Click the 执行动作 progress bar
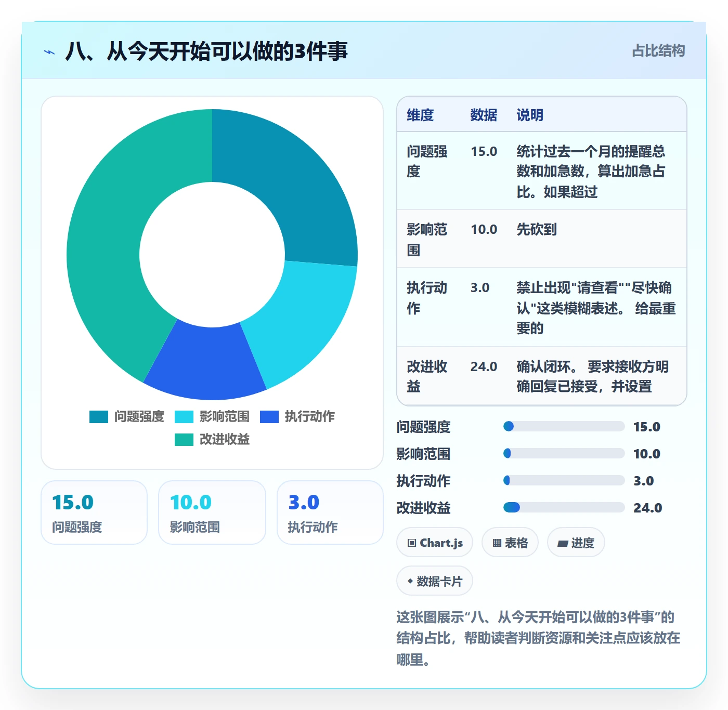Image resolution: width=728 pixels, height=710 pixels. point(564,480)
